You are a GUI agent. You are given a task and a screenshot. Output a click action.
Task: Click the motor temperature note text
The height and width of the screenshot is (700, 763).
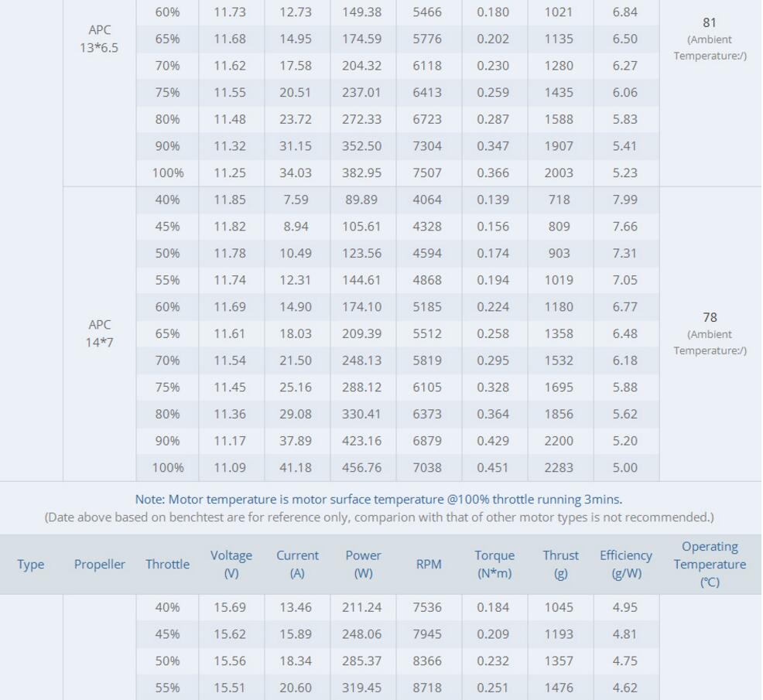click(x=378, y=500)
